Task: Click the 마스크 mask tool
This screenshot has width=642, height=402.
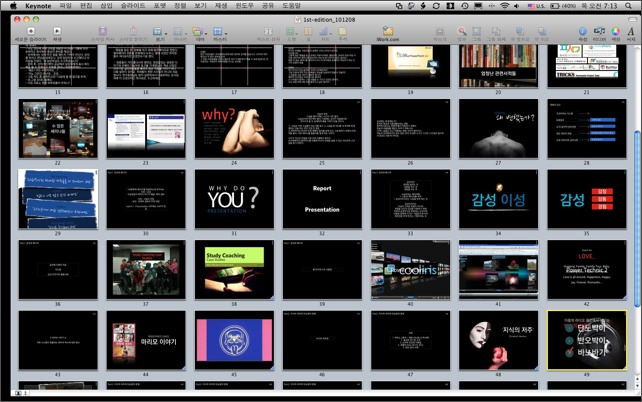Action: [x=440, y=34]
